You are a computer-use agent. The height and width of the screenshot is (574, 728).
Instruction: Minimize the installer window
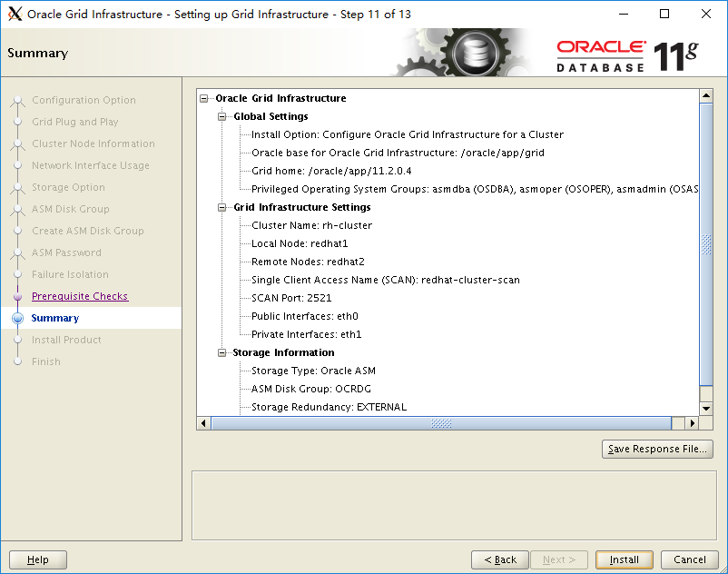pos(624,14)
